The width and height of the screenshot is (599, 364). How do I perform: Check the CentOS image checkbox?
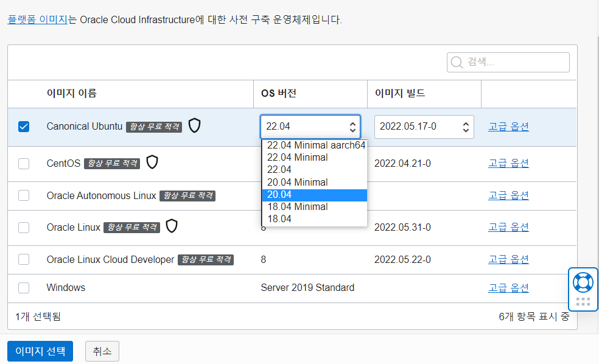click(x=24, y=164)
